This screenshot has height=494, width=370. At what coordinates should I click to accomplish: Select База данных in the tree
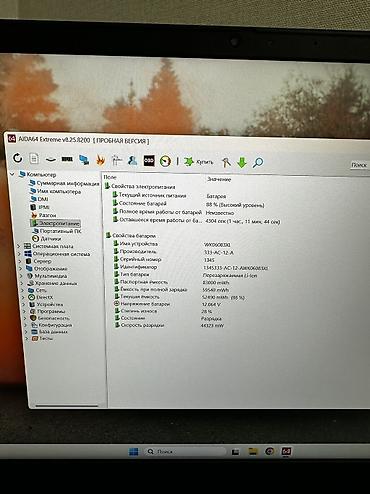[x=53, y=332]
